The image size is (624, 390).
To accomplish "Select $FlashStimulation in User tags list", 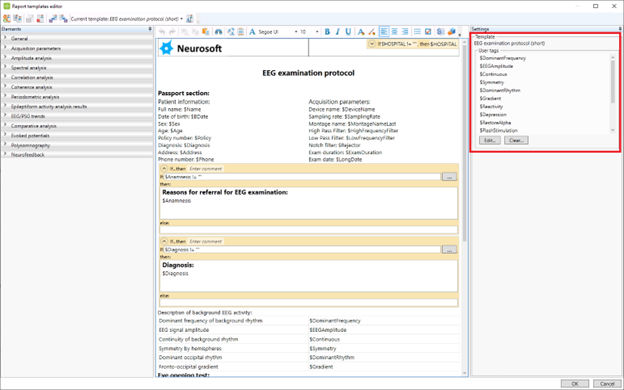I will click(x=499, y=131).
